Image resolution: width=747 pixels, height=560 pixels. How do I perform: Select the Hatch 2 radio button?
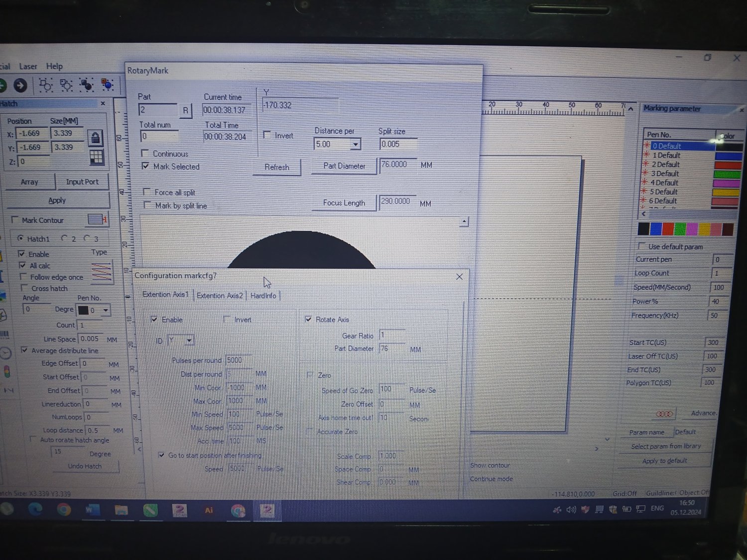[64, 238]
